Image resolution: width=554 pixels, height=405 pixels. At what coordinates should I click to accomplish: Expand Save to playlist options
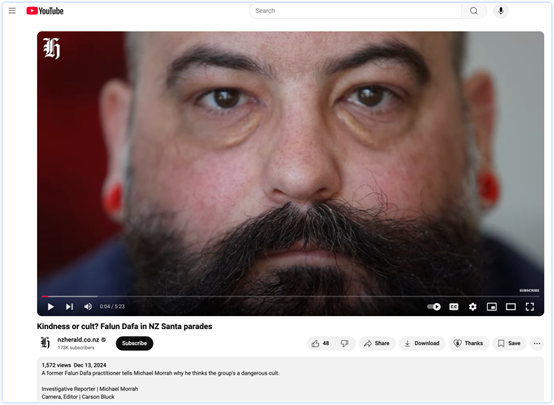(x=509, y=343)
